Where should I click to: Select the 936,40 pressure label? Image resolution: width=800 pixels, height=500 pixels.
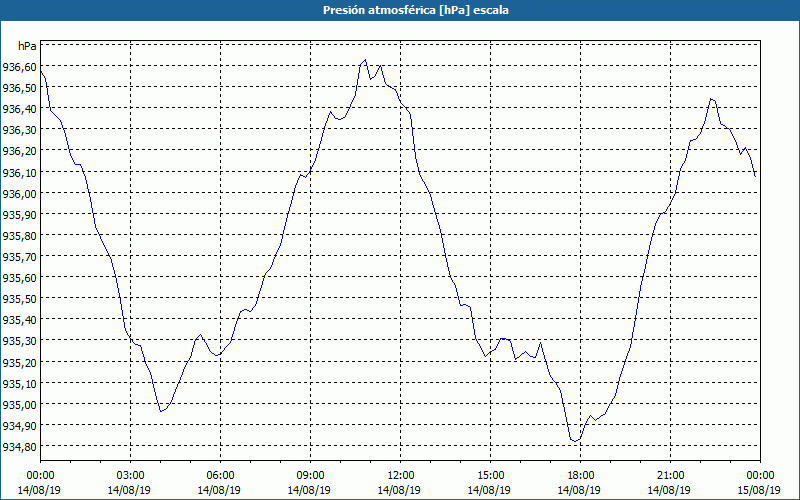click(x=19, y=109)
